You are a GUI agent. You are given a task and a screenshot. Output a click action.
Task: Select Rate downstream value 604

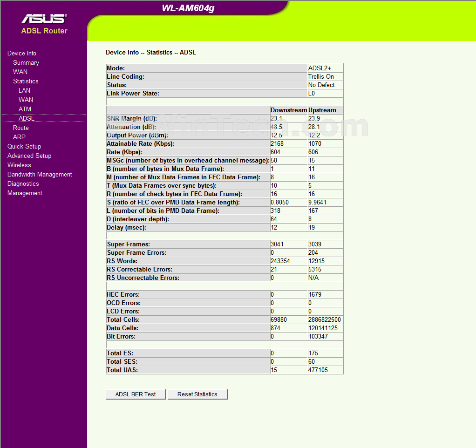click(x=275, y=152)
